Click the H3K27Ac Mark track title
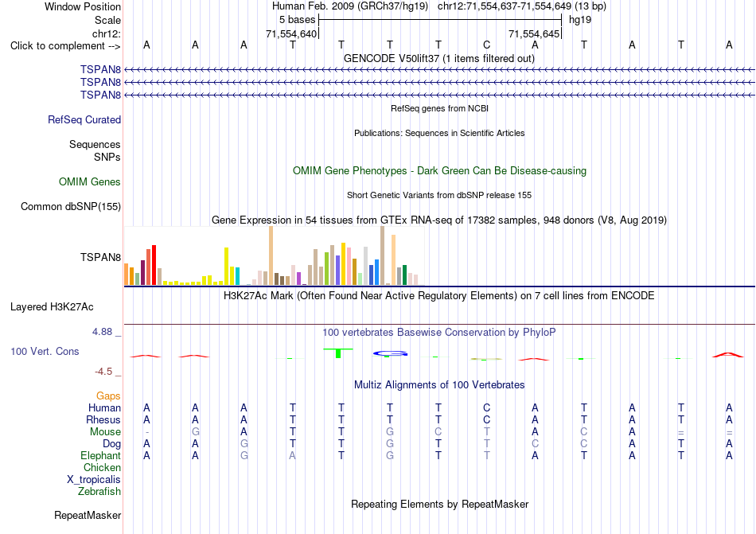Image resolution: width=756 pixels, height=534 pixels. pyautogui.click(x=439, y=295)
